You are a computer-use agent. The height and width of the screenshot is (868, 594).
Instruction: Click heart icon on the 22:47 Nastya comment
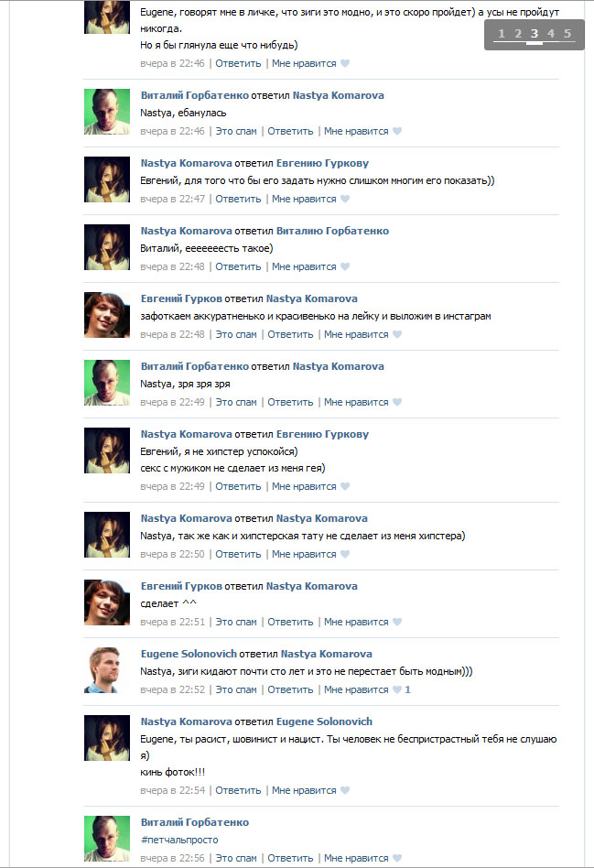[345, 199]
